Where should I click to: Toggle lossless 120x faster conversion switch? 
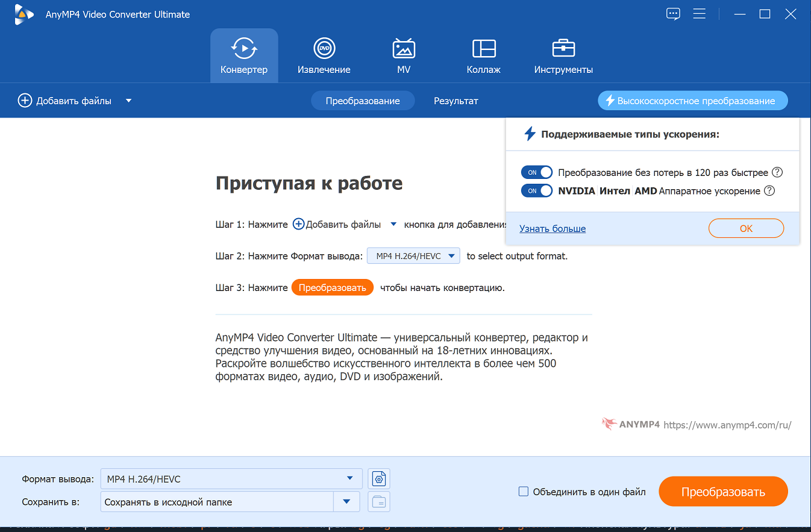coord(537,172)
